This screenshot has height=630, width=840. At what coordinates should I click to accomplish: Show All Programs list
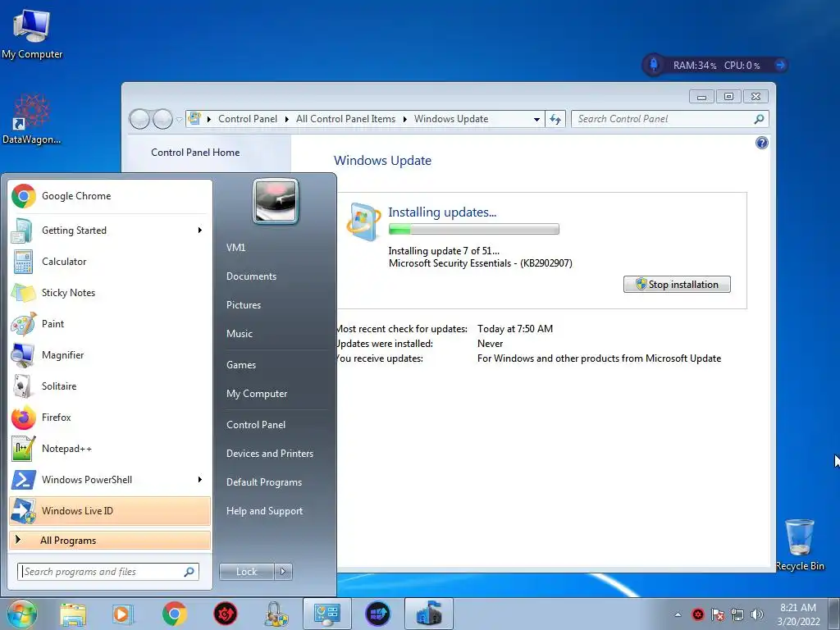click(110, 540)
